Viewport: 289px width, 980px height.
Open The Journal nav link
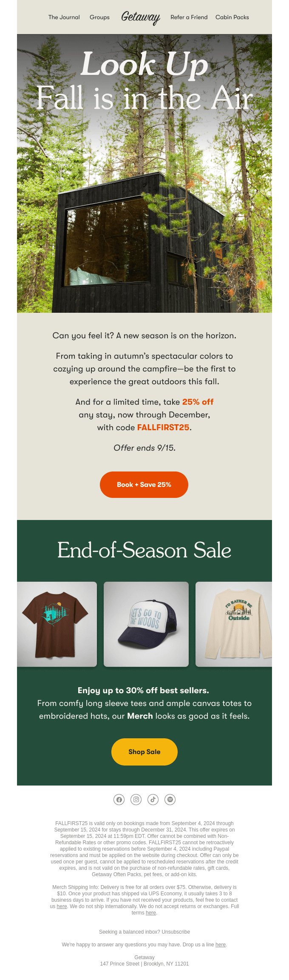(x=64, y=17)
